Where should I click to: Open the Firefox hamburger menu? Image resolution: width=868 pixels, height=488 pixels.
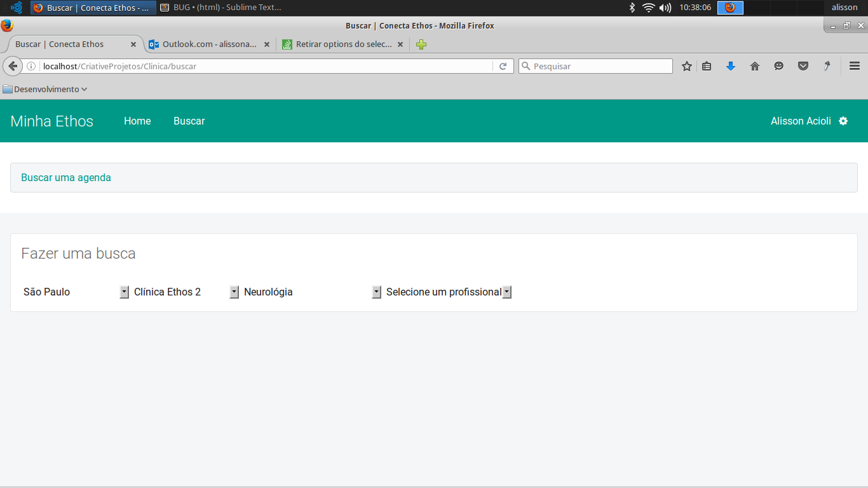[855, 66]
